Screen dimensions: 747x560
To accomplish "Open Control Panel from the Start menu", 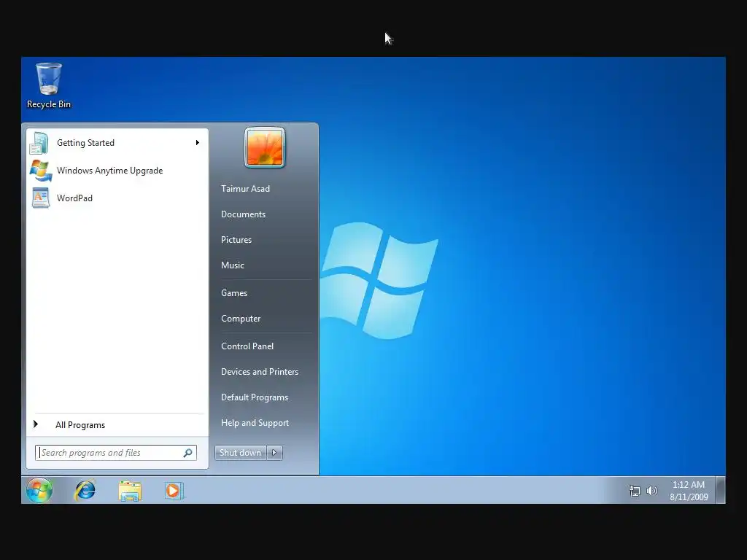I will 247,346.
